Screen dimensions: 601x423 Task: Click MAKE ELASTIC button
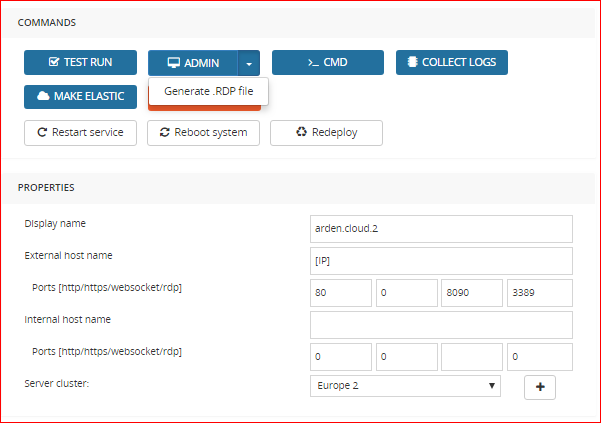click(80, 97)
